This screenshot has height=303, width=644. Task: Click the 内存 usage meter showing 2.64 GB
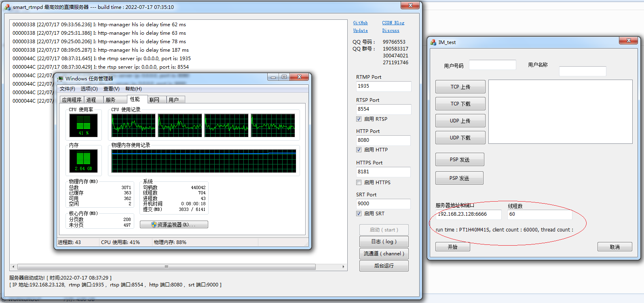pyautogui.click(x=83, y=161)
